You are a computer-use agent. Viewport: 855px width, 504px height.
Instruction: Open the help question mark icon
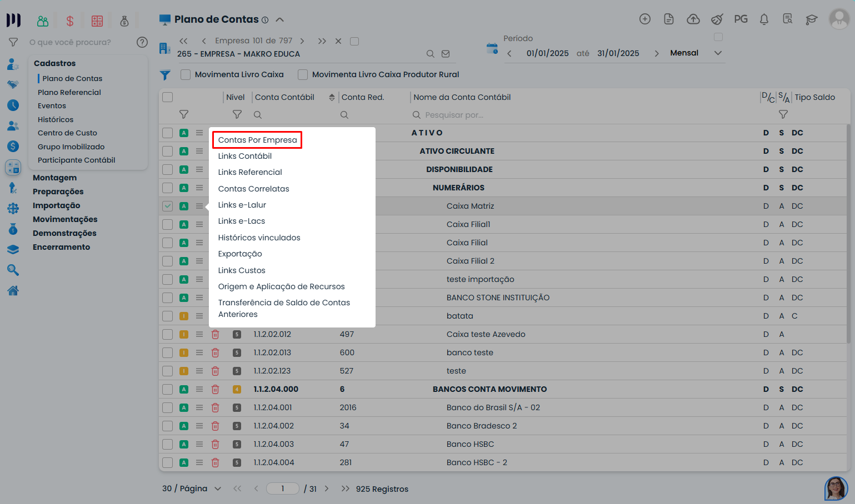pyautogui.click(x=142, y=42)
